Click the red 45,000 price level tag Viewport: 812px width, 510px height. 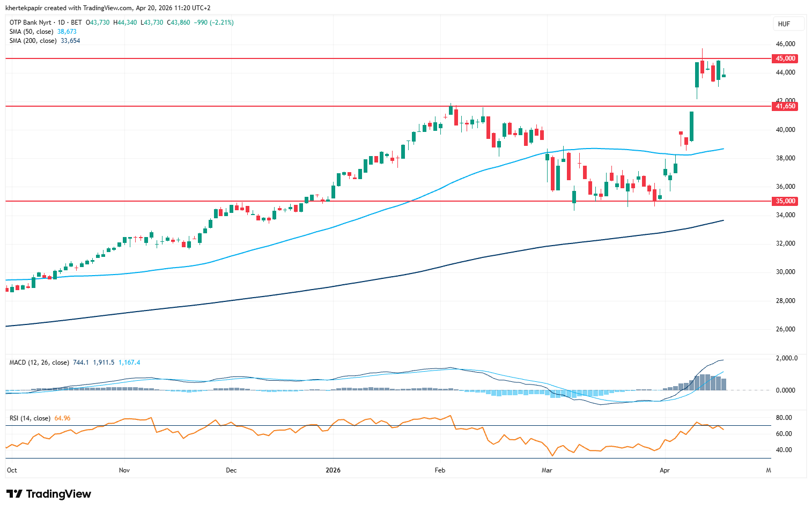(x=785, y=58)
